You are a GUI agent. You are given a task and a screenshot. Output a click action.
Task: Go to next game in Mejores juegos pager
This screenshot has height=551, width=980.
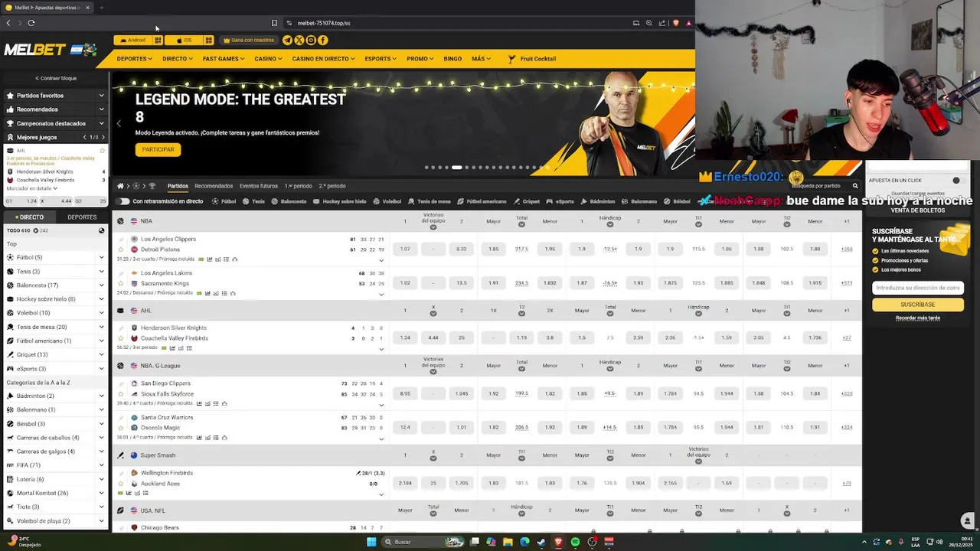[103, 137]
